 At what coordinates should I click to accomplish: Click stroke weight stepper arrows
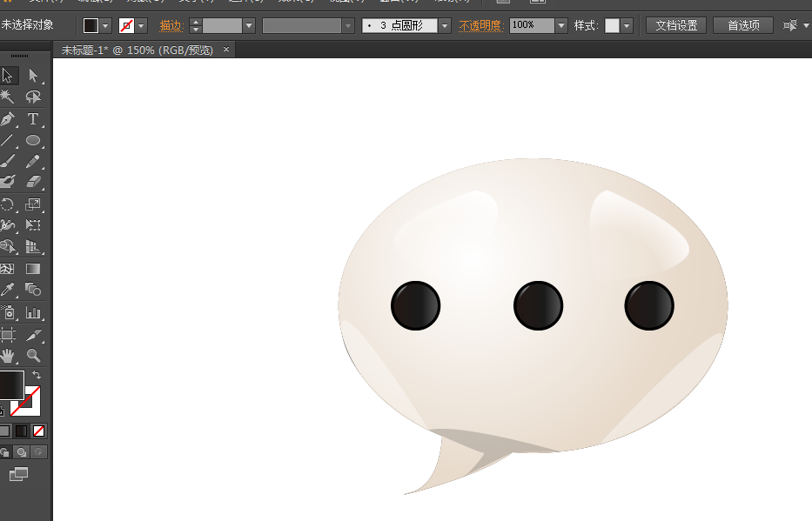point(195,25)
